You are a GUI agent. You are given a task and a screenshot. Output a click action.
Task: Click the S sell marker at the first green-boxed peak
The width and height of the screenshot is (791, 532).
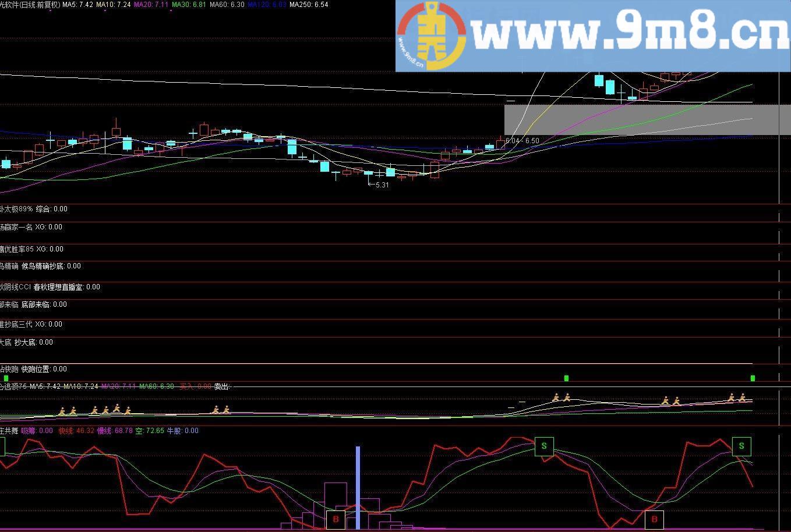point(544,446)
